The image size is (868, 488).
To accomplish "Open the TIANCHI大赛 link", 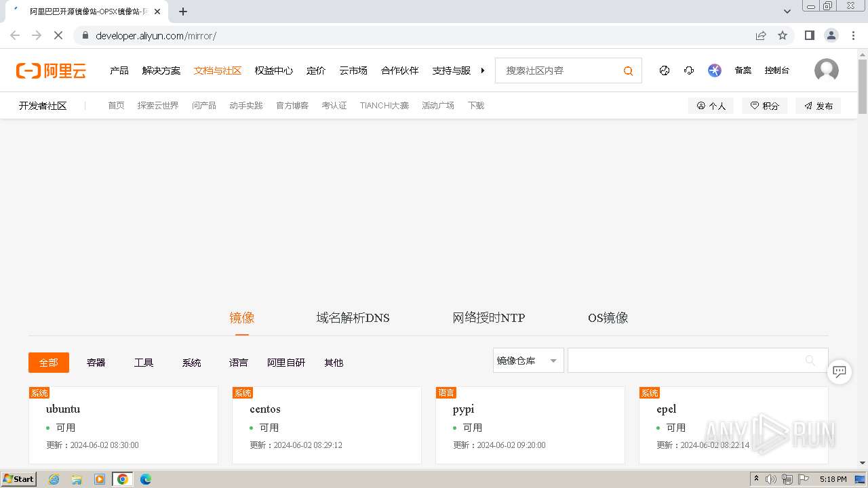I will (x=384, y=106).
